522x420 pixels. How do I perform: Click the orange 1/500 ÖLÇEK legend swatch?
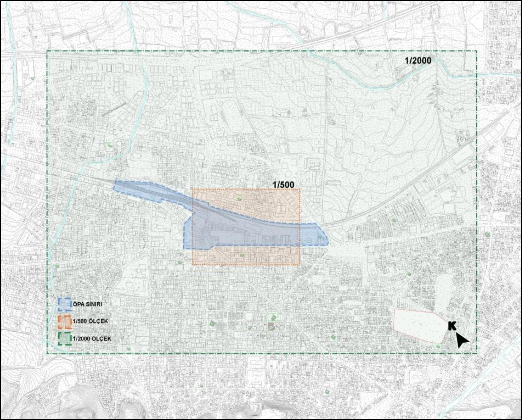(64, 322)
